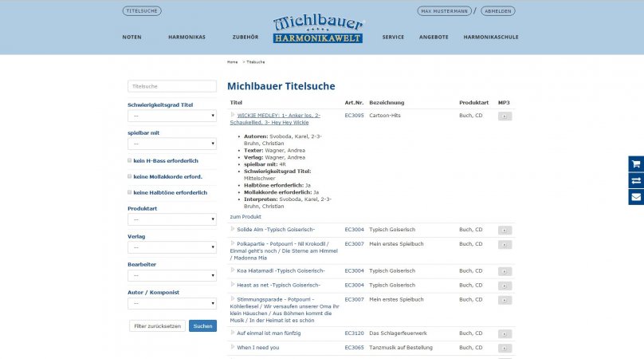Click the envelope contact side icon
Viewport: 644px width, 359px height.
pos(635,197)
